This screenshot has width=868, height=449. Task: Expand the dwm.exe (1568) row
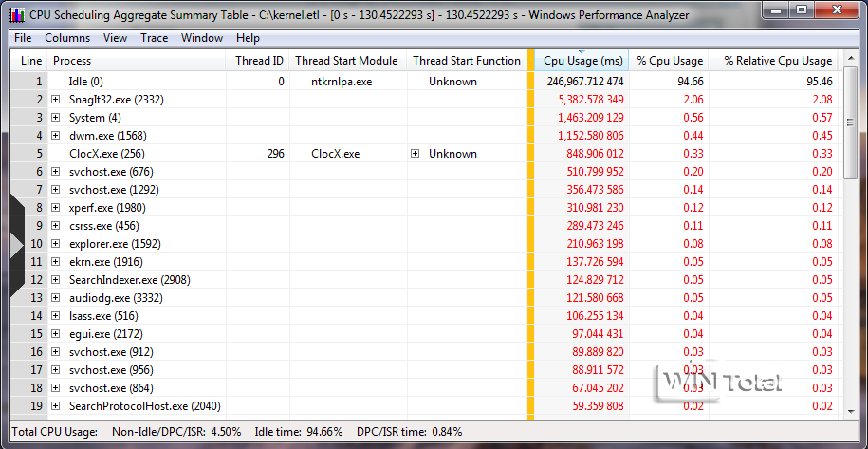[x=55, y=136]
